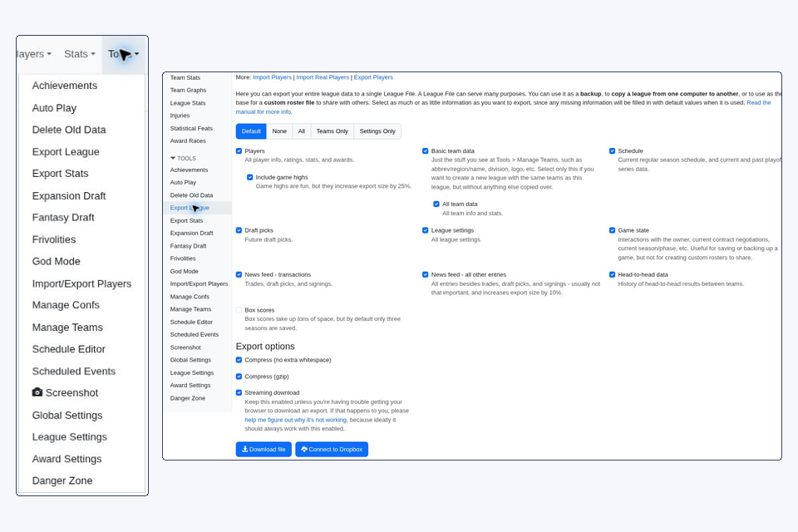The height and width of the screenshot is (532, 798).
Task: Toggle Compress (no extra whitespace)
Action: [x=239, y=360]
